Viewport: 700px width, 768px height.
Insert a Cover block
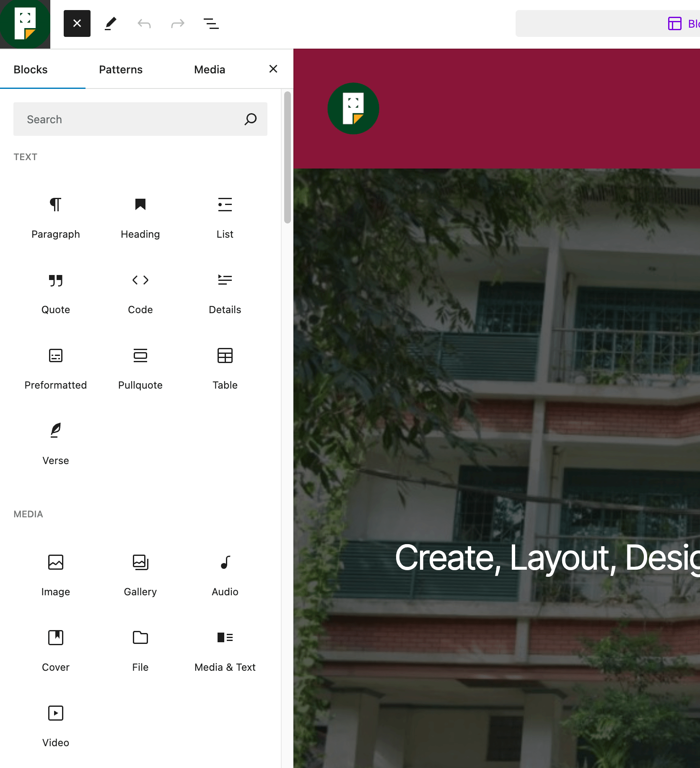[x=56, y=651]
